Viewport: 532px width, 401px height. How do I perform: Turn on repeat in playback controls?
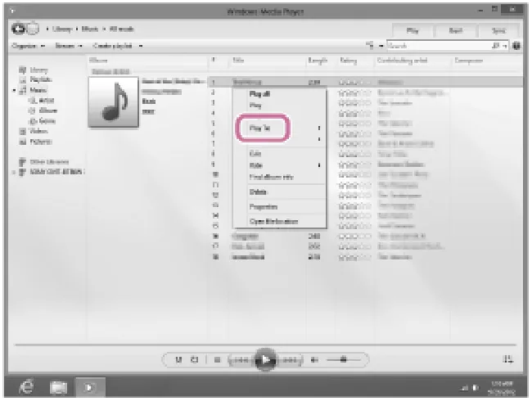[195, 359]
